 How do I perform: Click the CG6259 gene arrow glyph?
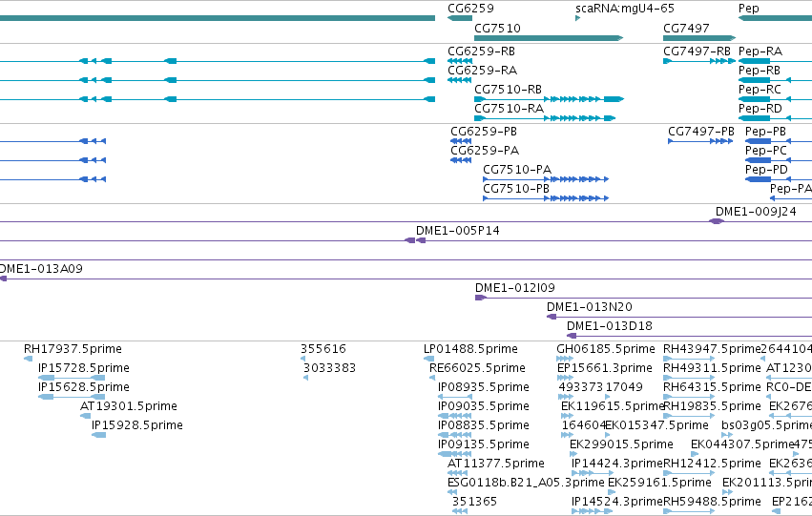(460, 18)
